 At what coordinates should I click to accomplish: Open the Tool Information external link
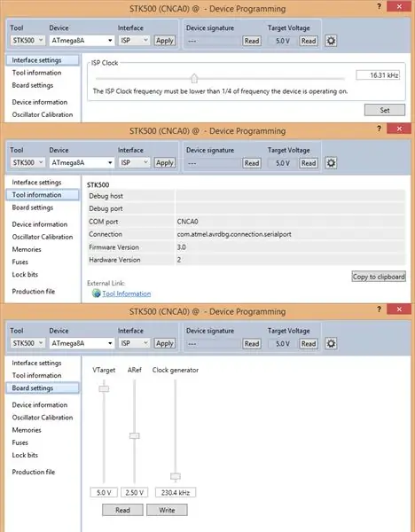pos(127,293)
